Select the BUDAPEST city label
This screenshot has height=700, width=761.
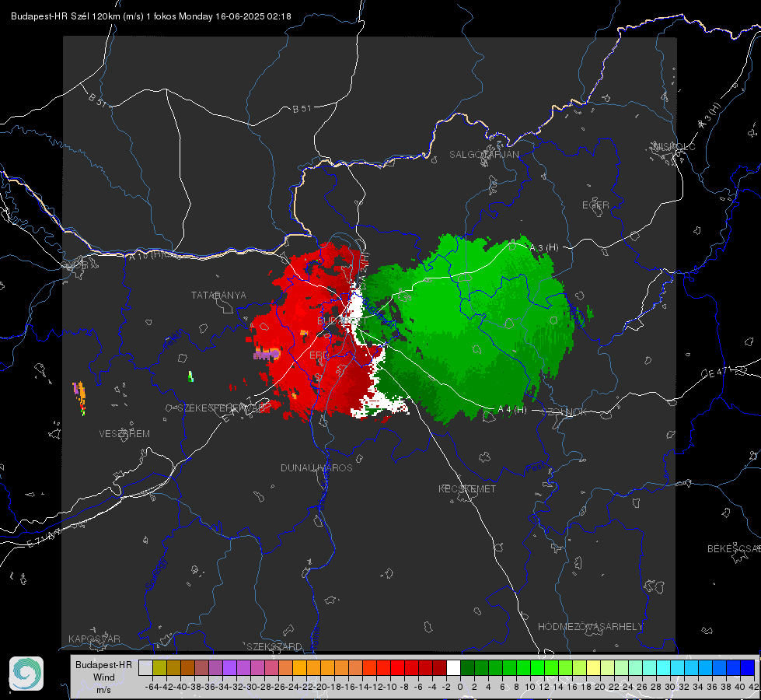tap(342, 320)
